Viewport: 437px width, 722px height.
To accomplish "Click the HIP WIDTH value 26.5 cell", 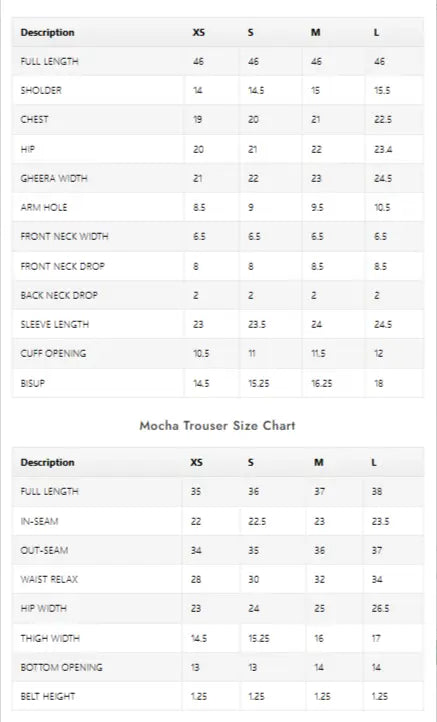I will (380, 608).
